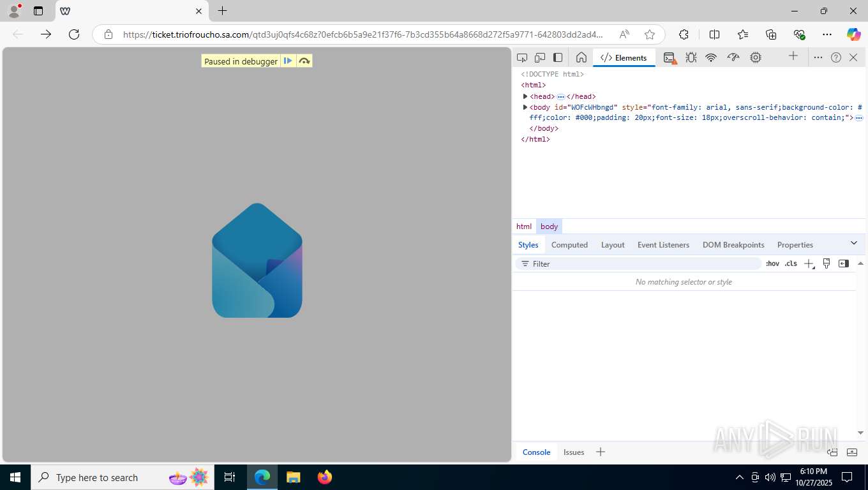Select closing </html> tag line
The image size is (868, 490).
tap(535, 139)
